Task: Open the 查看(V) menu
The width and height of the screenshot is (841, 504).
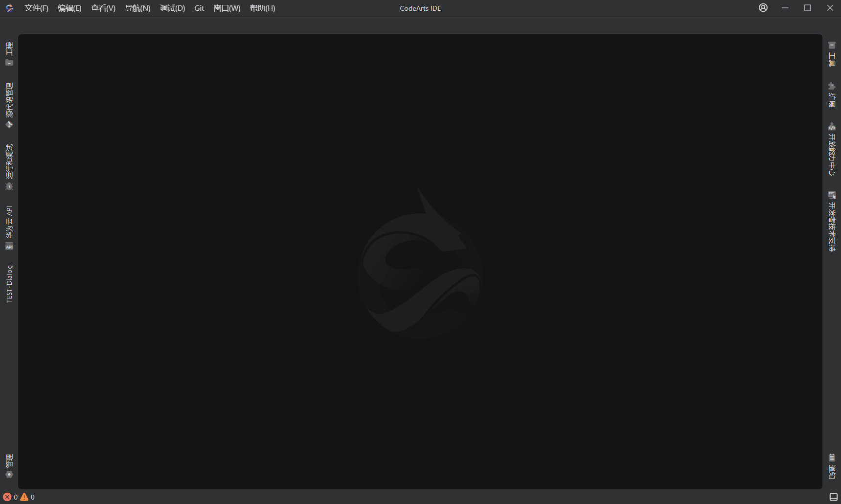Action: tap(103, 8)
